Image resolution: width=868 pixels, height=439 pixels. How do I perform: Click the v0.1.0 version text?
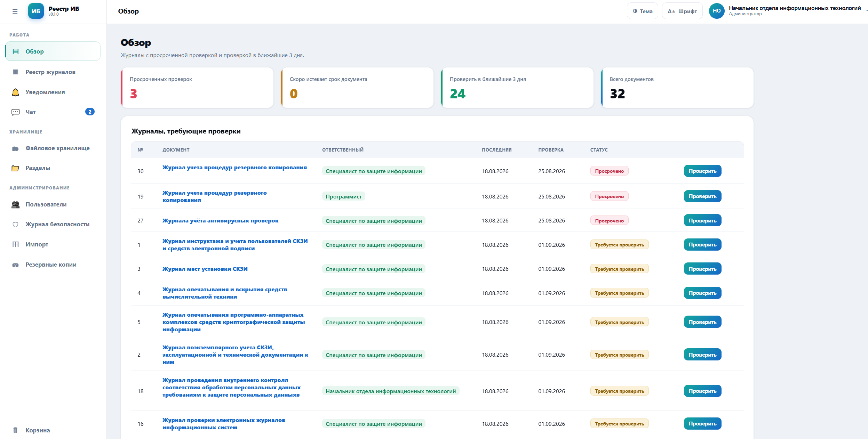tap(54, 15)
